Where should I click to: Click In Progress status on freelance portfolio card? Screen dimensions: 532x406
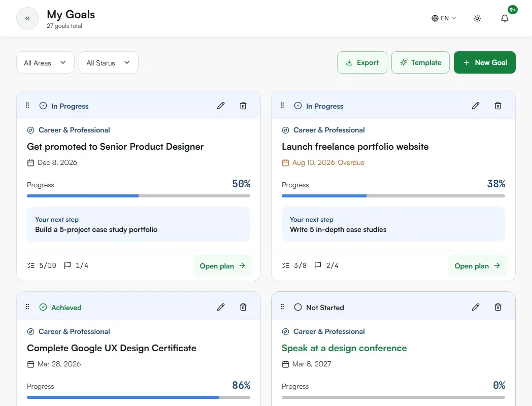(319, 106)
